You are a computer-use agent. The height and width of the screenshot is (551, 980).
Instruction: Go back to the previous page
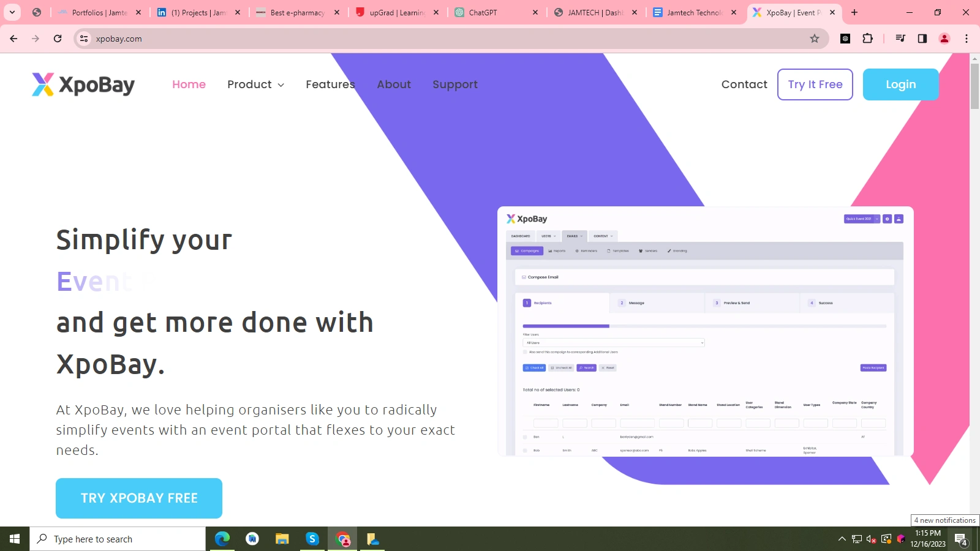click(x=13, y=39)
